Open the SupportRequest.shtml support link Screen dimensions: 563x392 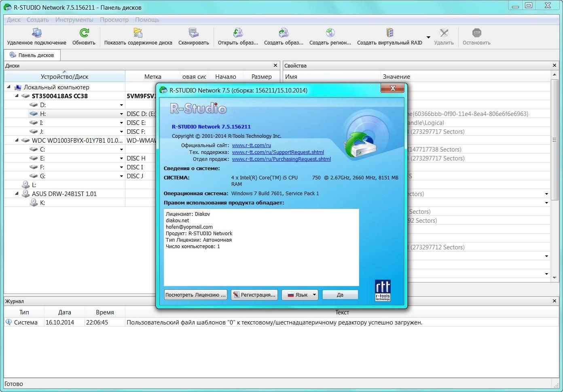(x=278, y=152)
